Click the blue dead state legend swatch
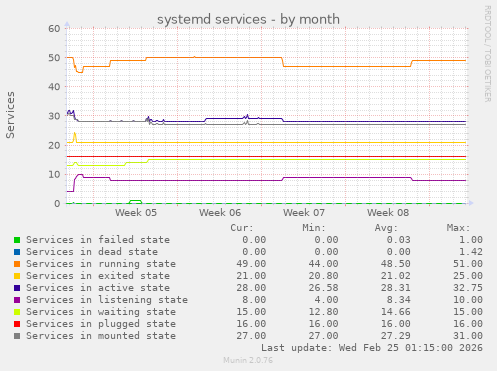The height and width of the screenshot is (371, 497). [17, 252]
